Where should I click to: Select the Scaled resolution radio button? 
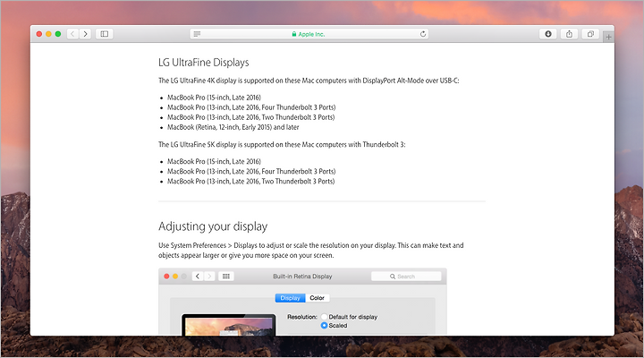[324, 326]
